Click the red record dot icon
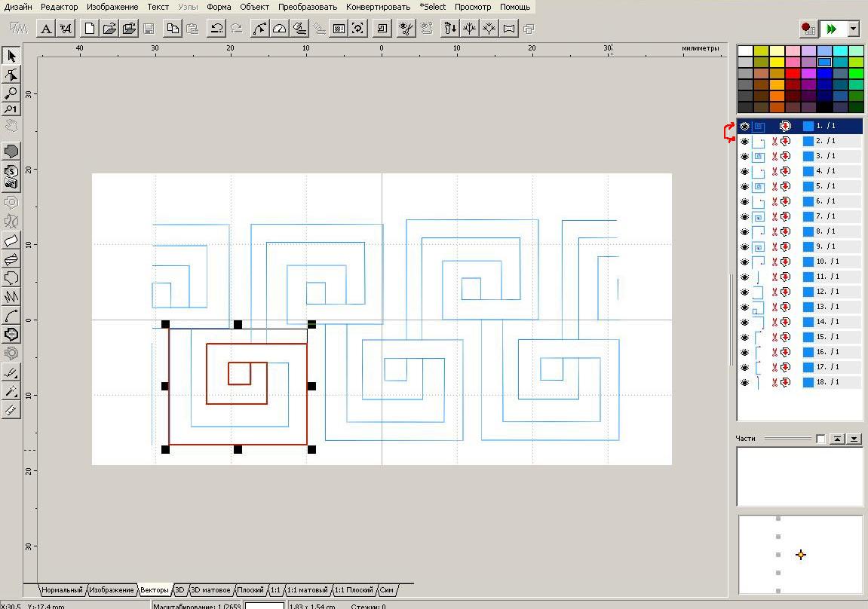The image size is (868, 609). pyautogui.click(x=808, y=29)
